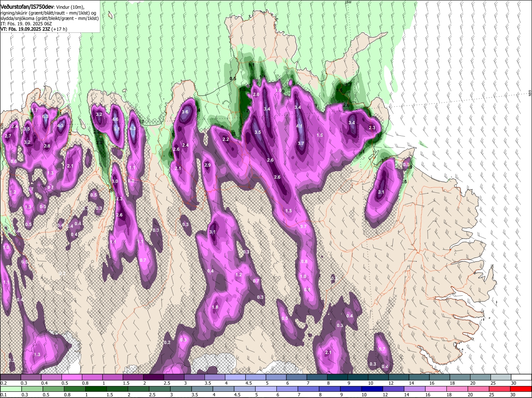The height and width of the screenshot is (398, 532).
Task: Pick bright magenta snow swatch between 0.5 and 0.8
Action: point(71,377)
